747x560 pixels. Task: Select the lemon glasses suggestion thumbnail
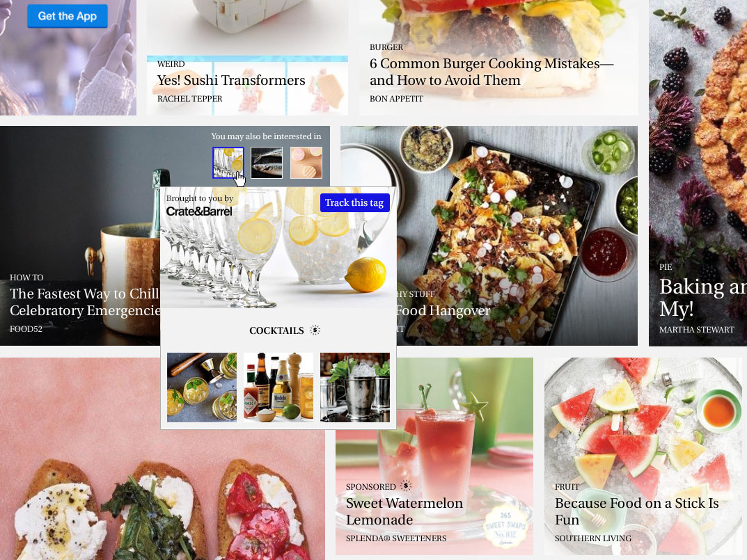click(x=228, y=162)
